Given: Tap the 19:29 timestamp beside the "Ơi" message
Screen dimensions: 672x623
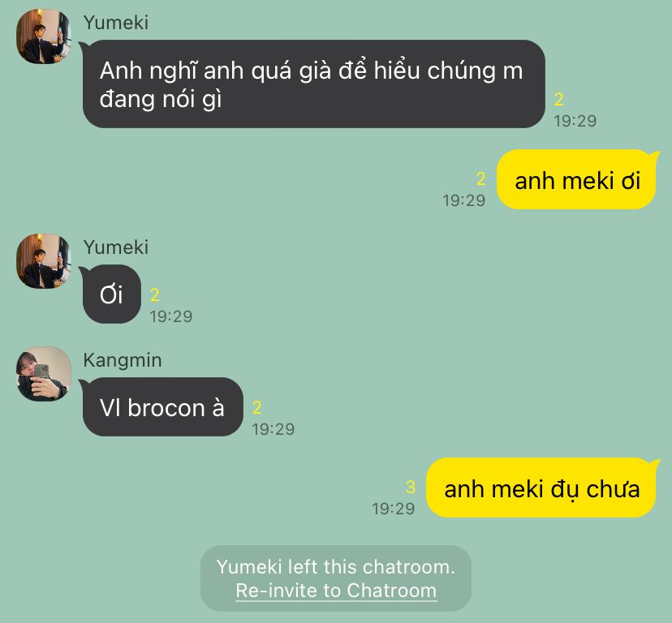Looking at the screenshot, I should [x=170, y=316].
